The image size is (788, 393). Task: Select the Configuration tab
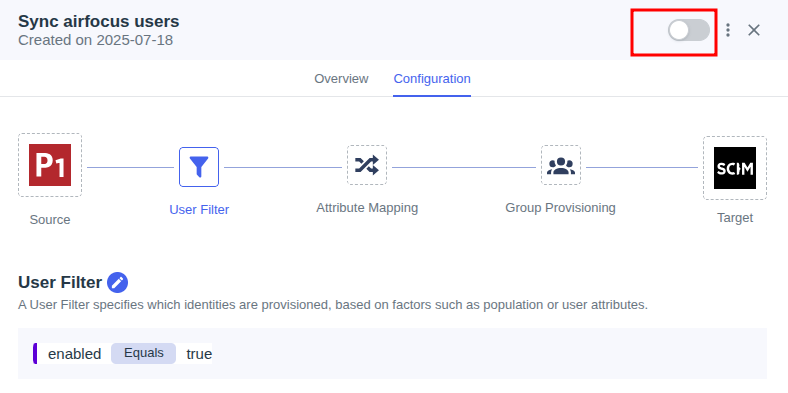point(432,79)
